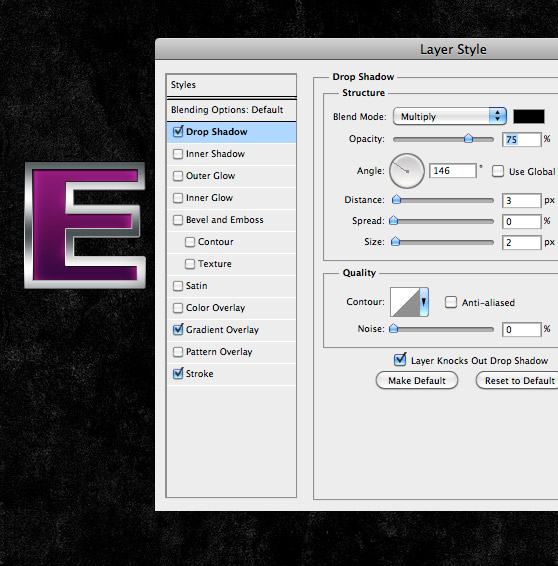The height and width of the screenshot is (566, 558).
Task: Enable the Satin checkbox
Action: (178, 286)
